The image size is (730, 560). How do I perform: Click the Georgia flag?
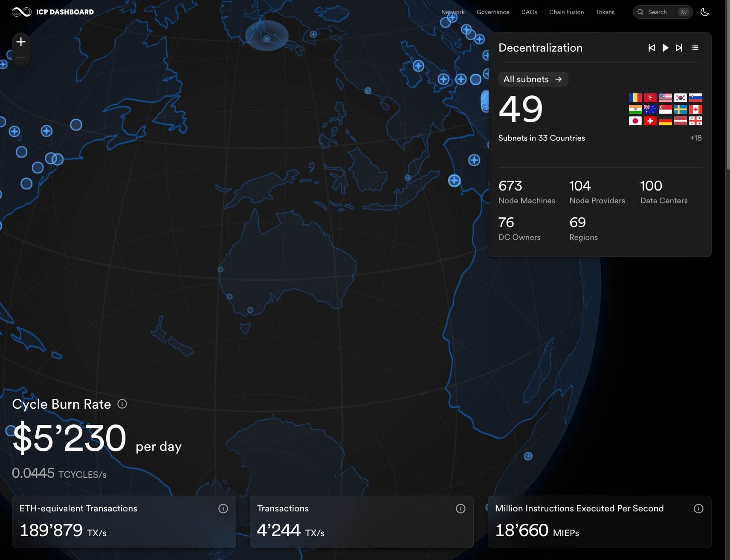(695, 121)
